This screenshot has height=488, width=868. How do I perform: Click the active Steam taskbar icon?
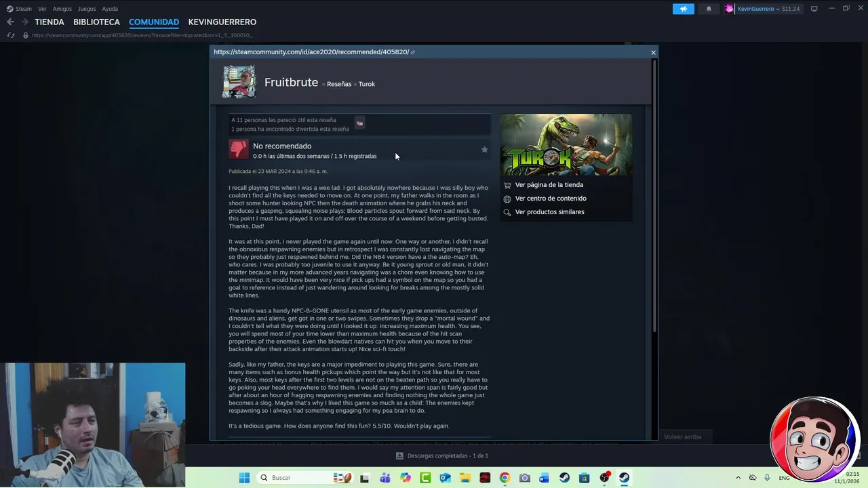624,478
